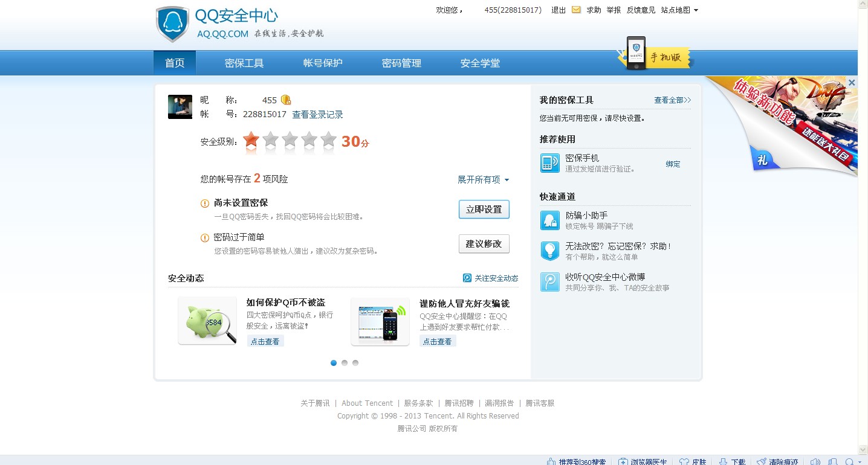The image size is (868, 465).
Task: Open the 关于腾讯 footer link
Action: (315, 403)
